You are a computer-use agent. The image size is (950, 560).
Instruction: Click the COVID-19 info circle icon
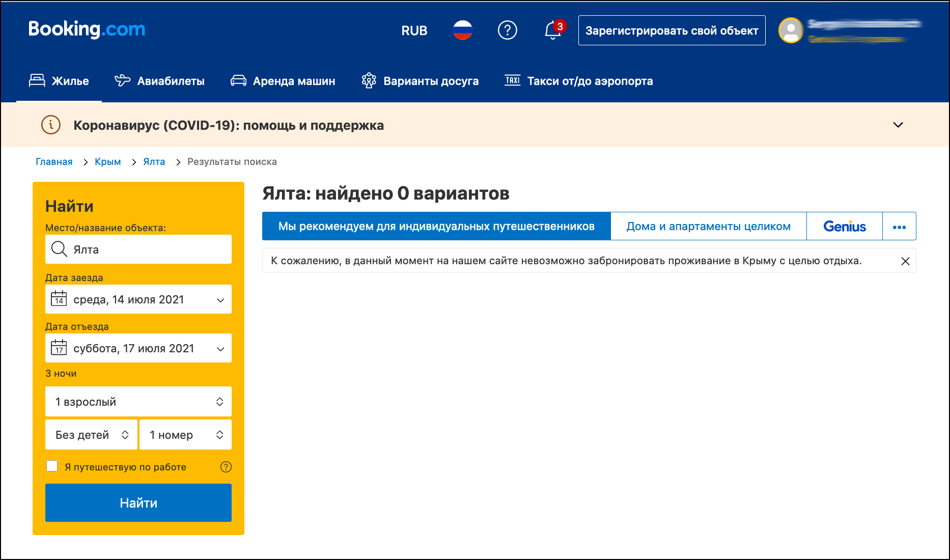(x=51, y=125)
